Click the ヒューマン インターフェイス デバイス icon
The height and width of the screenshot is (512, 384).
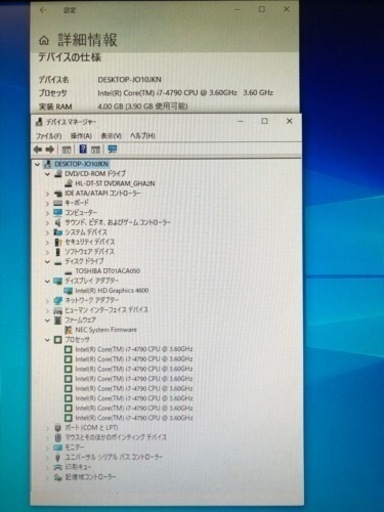pos(58,311)
